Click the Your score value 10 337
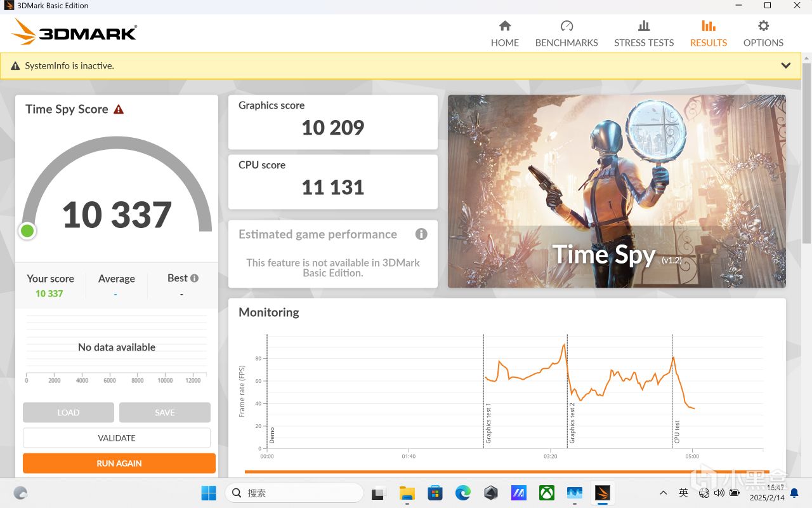Viewport: 812px width, 508px height. tap(49, 293)
